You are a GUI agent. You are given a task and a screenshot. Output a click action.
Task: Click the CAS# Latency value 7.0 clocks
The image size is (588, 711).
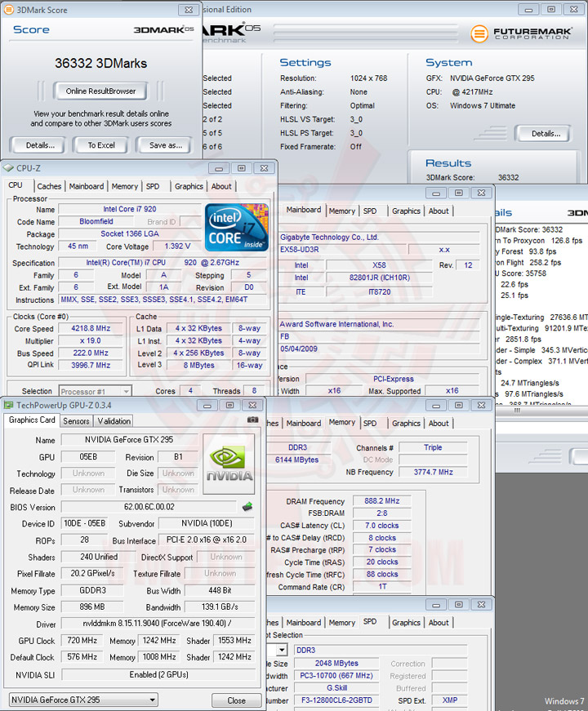pyautogui.click(x=382, y=526)
